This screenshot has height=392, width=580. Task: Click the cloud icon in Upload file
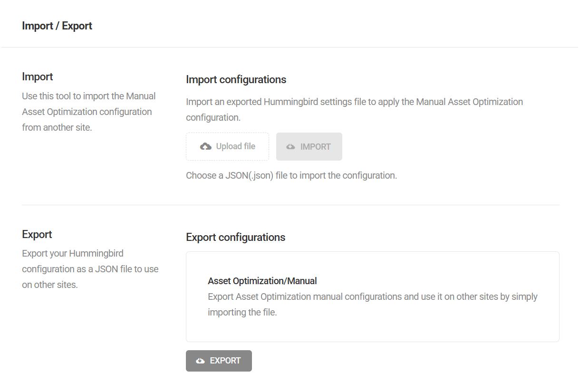click(206, 146)
